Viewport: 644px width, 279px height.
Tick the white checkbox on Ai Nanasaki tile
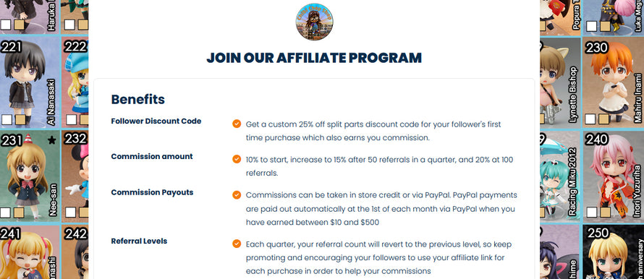tap(7, 119)
